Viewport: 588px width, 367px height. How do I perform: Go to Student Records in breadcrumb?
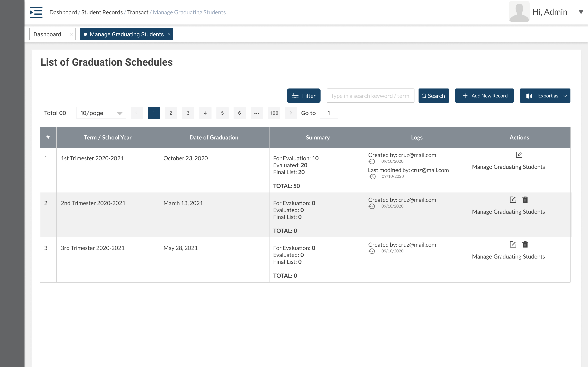(x=102, y=12)
